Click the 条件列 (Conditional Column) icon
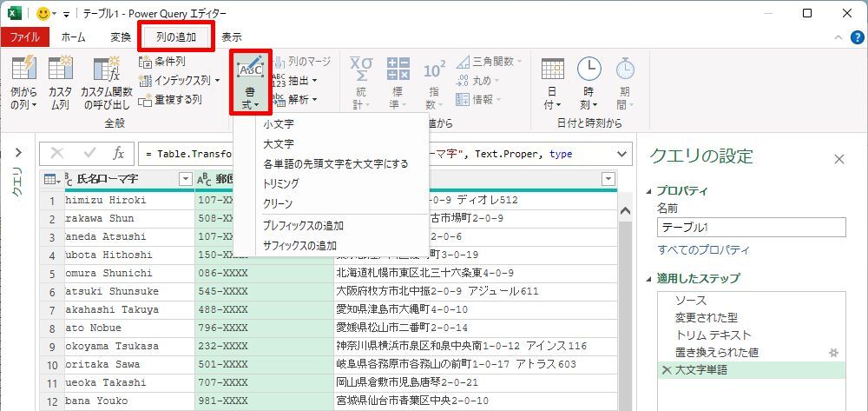Image resolution: width=868 pixels, height=411 pixels. pos(146,62)
